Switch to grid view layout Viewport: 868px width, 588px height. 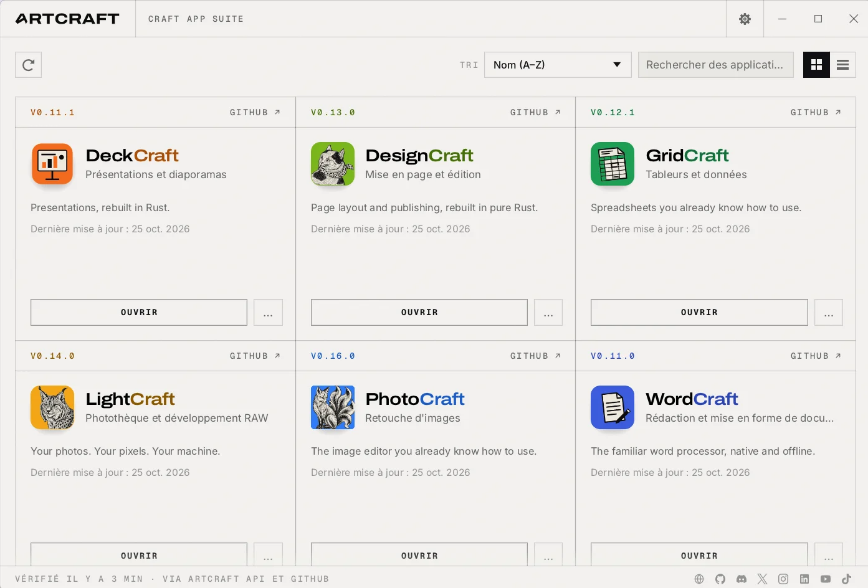[x=816, y=65]
